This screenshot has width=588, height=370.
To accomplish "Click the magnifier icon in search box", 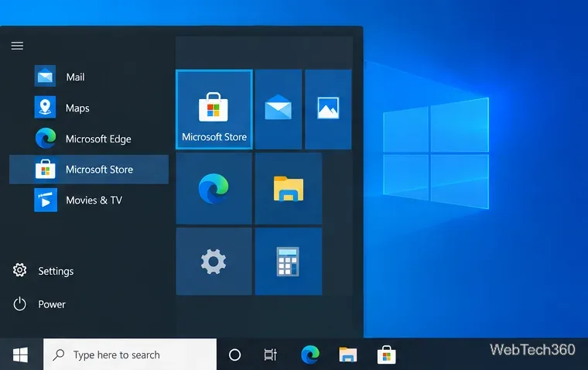I will tap(59, 355).
